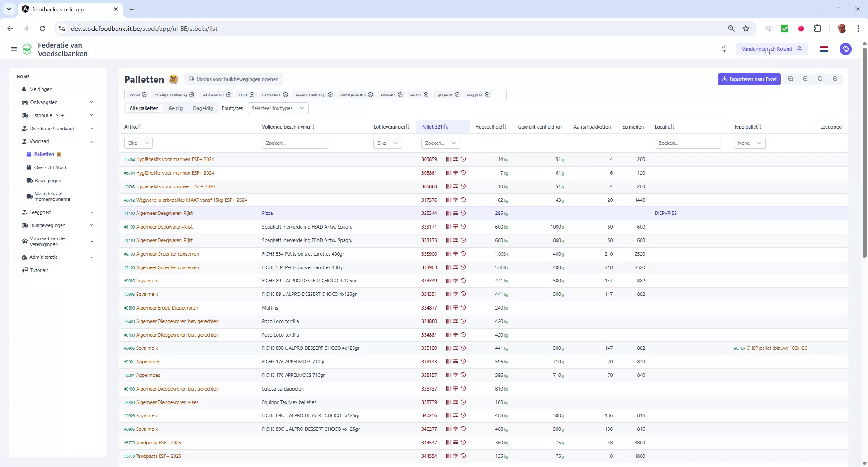Click the zoom-in magnifier icon near Excel export
The height and width of the screenshot is (467, 868).
tap(835, 79)
